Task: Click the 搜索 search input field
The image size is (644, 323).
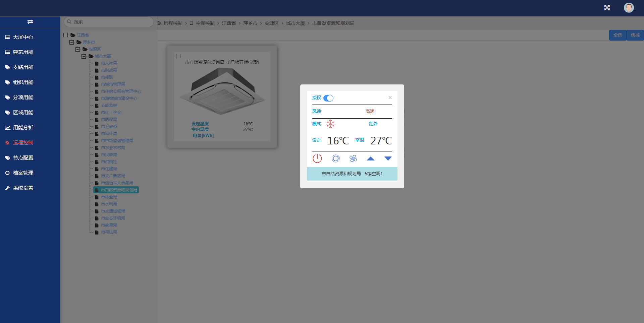Action: point(111,22)
